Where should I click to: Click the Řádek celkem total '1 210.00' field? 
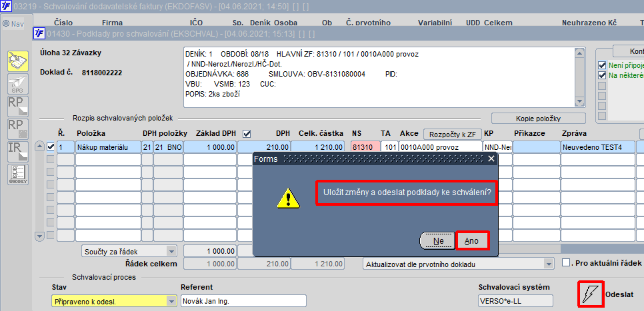coord(317,264)
